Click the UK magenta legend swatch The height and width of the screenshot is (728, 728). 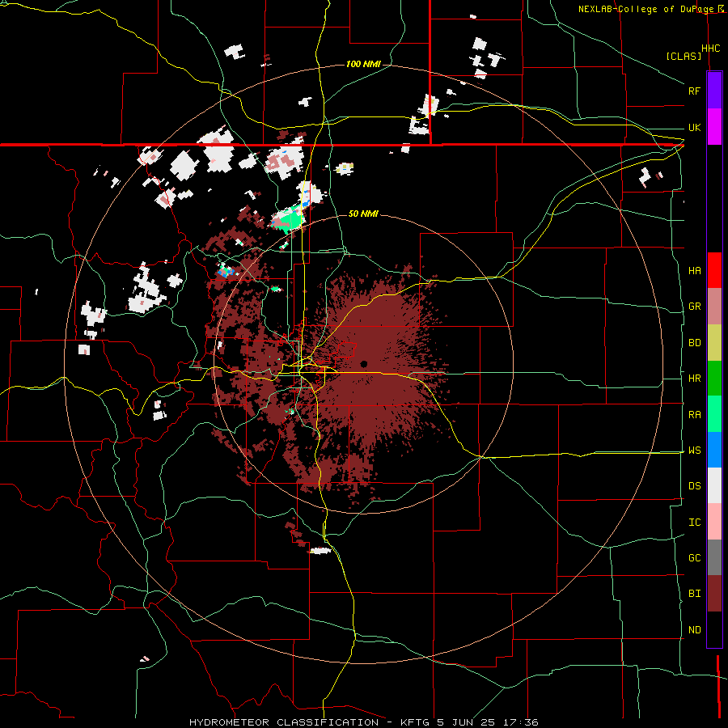click(714, 127)
